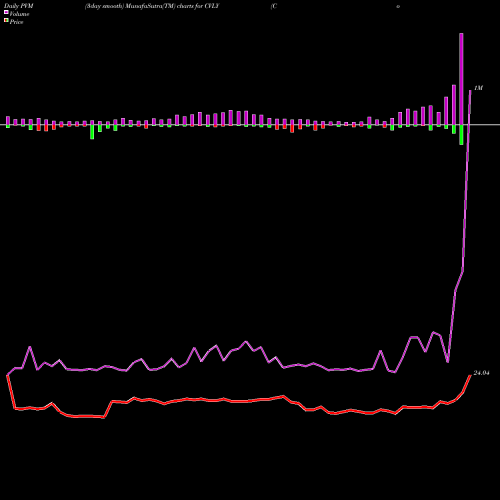
Task: Click the largest green bar under the spike
Action: pyautogui.click(x=461, y=135)
